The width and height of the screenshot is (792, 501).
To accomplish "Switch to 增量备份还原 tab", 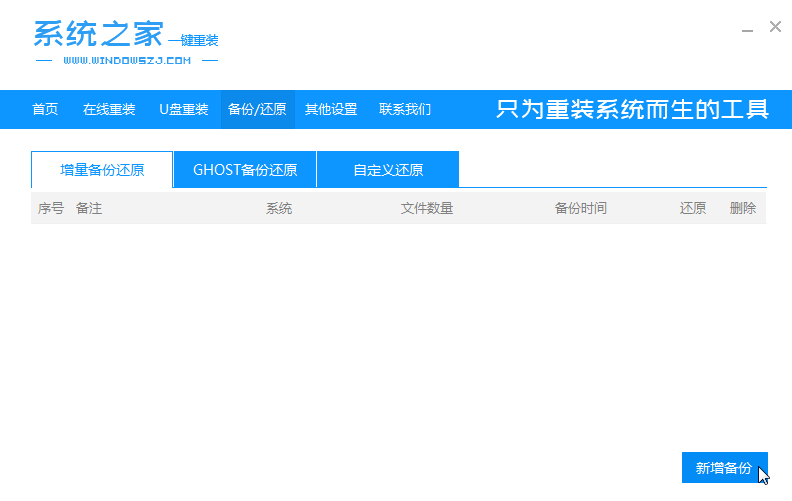I will pyautogui.click(x=102, y=170).
